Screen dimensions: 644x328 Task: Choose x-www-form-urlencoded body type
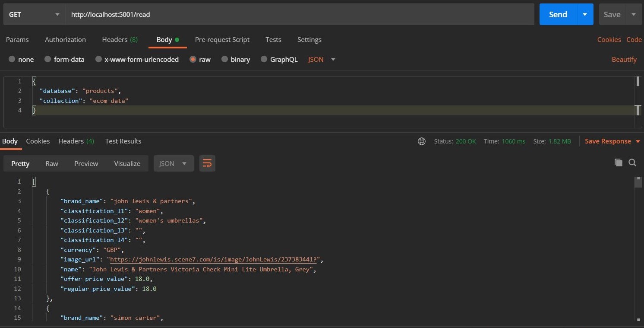pos(98,59)
